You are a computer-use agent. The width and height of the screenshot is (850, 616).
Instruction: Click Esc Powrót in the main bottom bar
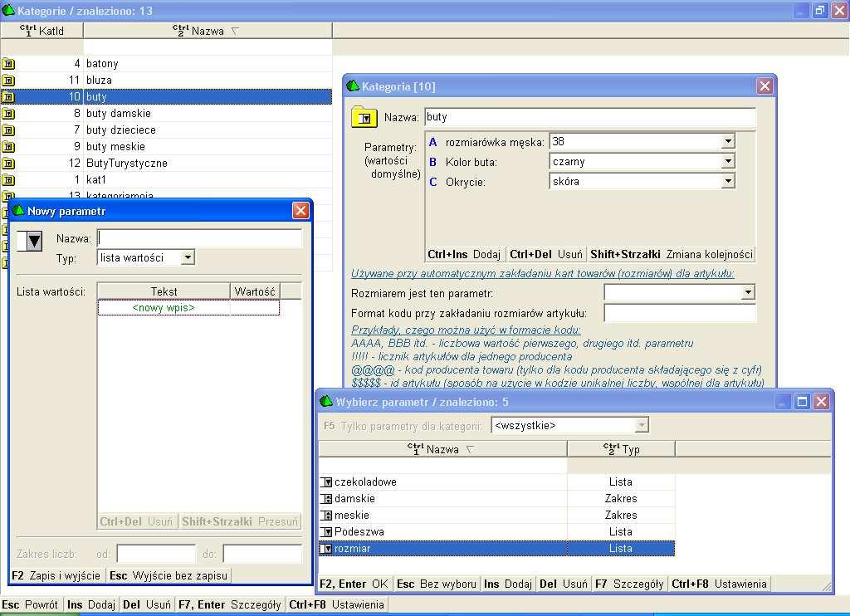[30, 604]
